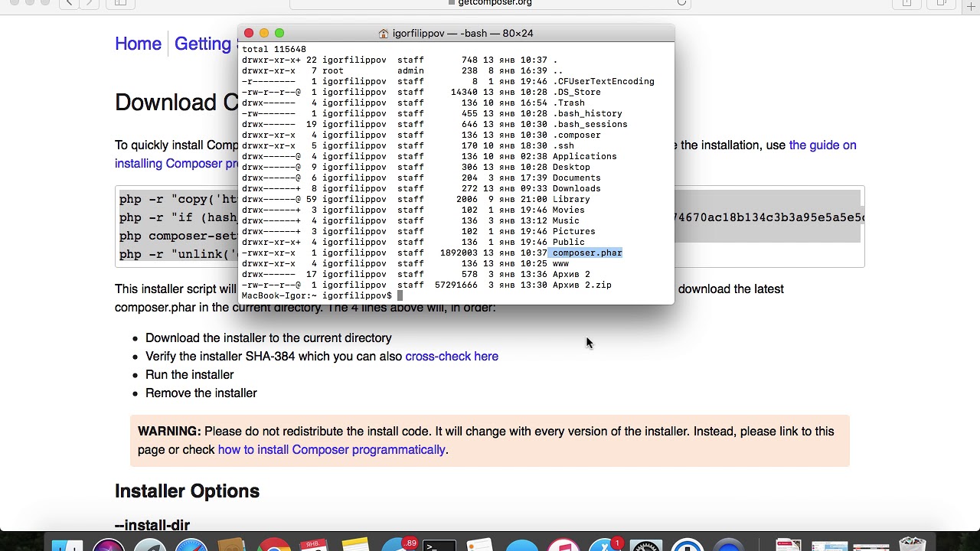
Task: Click www directory entry in Terminal
Action: [x=560, y=263]
